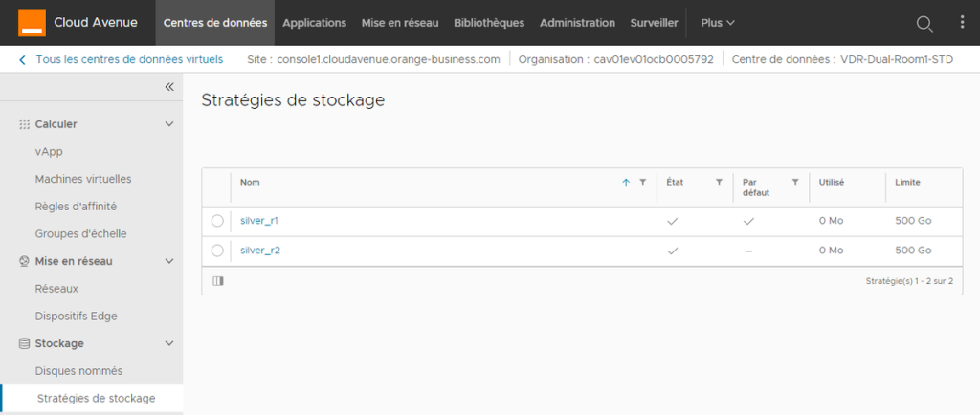The width and height of the screenshot is (980, 415).
Task: Open Réseaux in the sidebar
Action: click(x=56, y=289)
